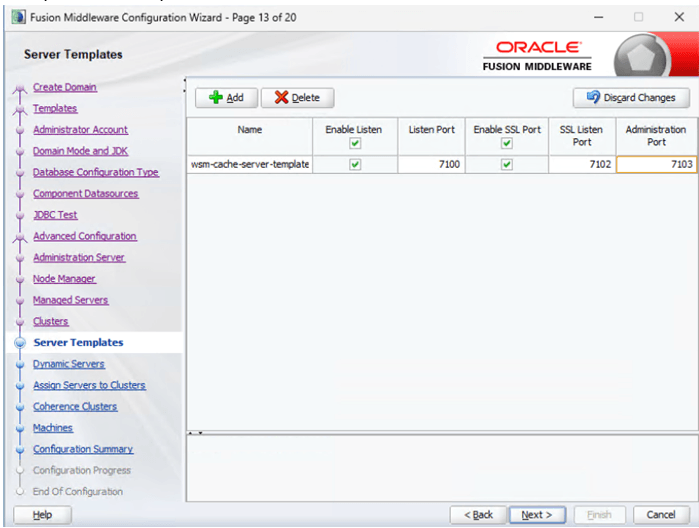This screenshot has width=699, height=528.
Task: Click the Discard Changes undo arrow icon
Action: pyautogui.click(x=593, y=97)
